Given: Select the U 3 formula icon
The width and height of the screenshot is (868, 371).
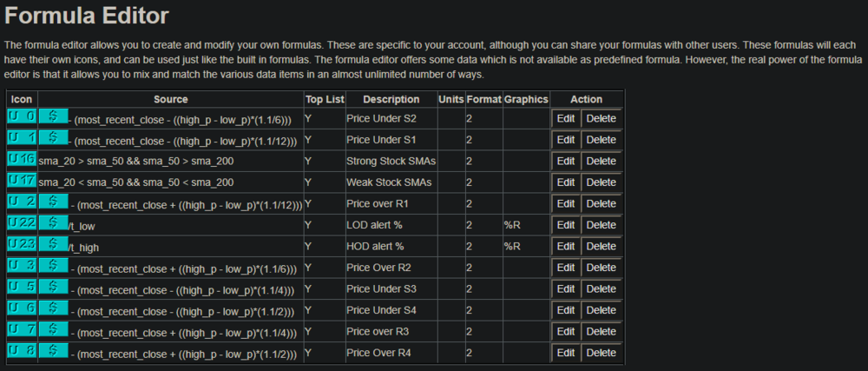Looking at the screenshot, I should click(22, 265).
